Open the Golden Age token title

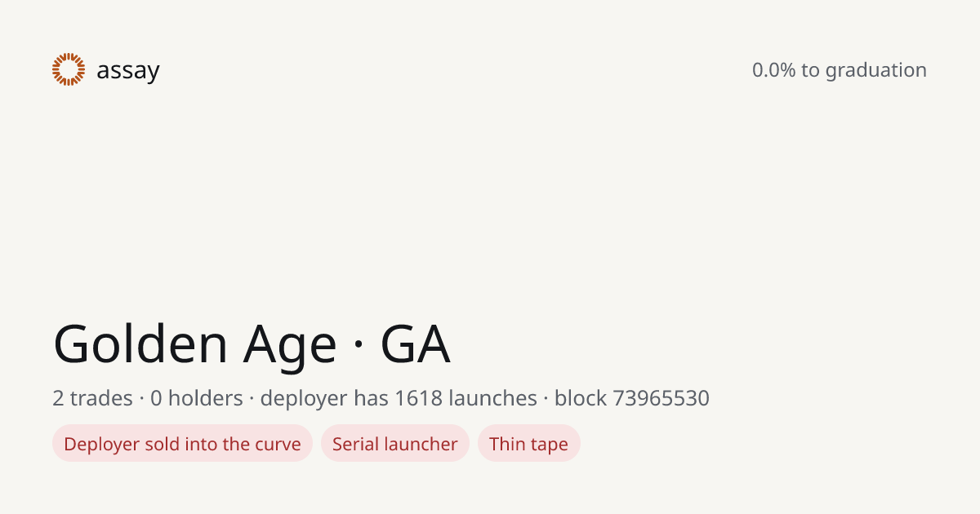[x=252, y=343]
